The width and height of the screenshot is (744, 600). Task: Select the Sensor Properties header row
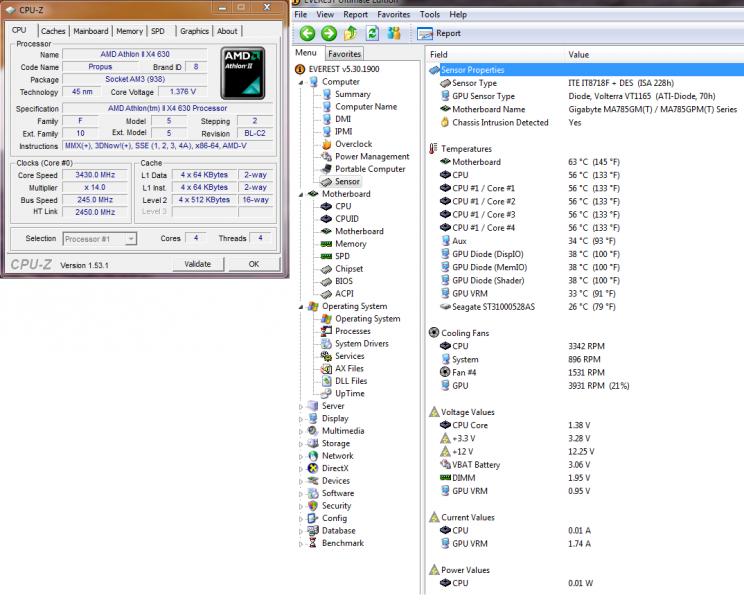coord(585,70)
